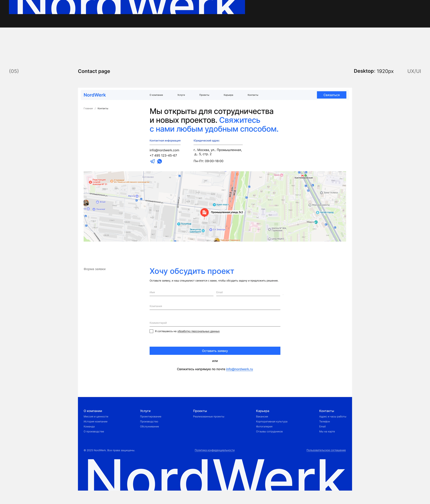Open the Проекты menu item
The height and width of the screenshot is (504, 430).
click(204, 95)
